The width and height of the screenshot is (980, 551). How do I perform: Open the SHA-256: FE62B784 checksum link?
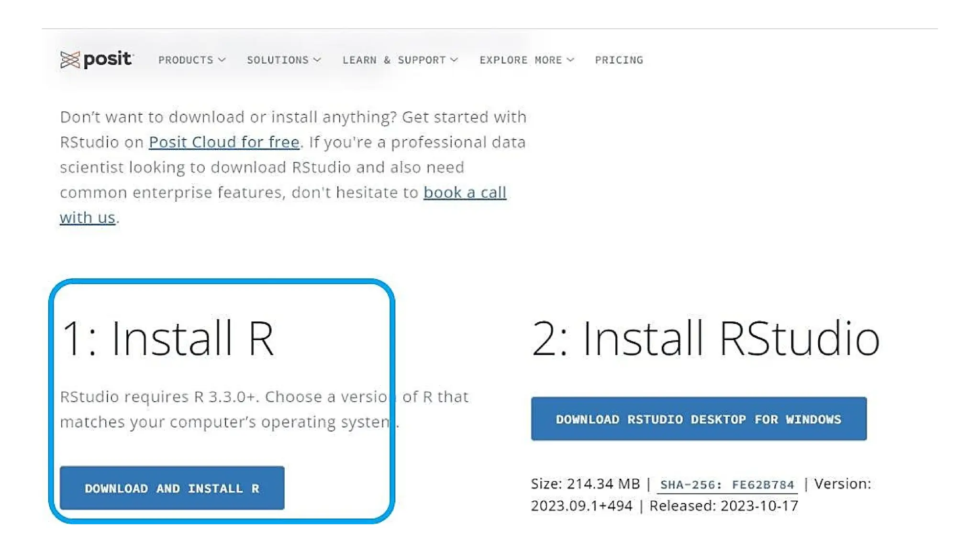[726, 485]
